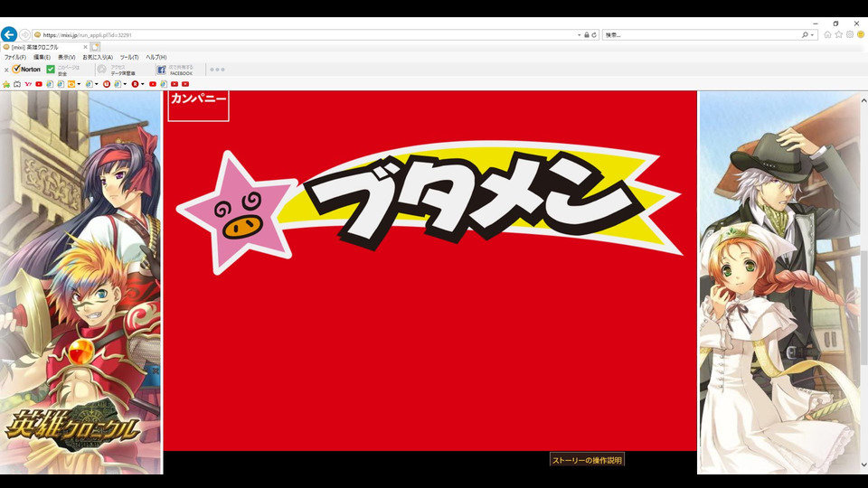Click the magnifier search icon
Image resolution: width=868 pixels, height=488 pixels.
click(x=805, y=35)
